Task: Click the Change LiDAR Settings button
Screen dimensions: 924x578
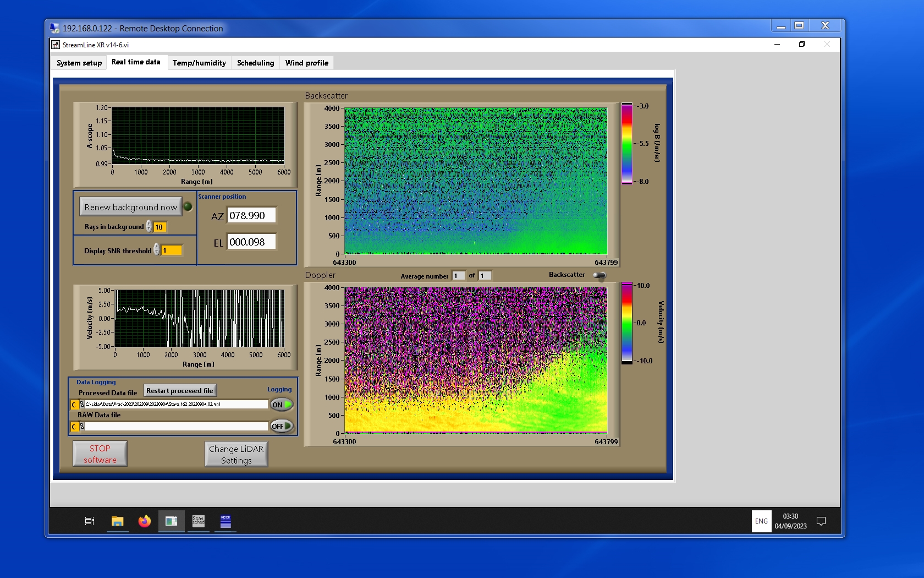Action: coord(236,455)
